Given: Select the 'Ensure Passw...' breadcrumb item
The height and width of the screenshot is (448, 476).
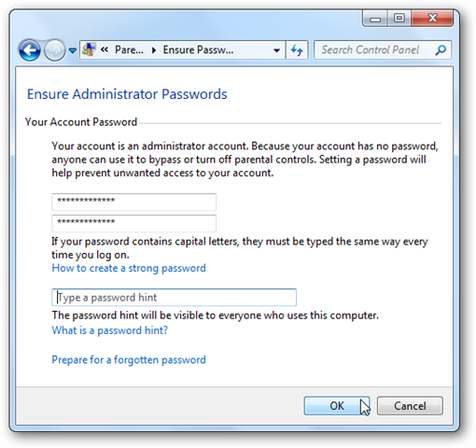Looking at the screenshot, I should [199, 49].
